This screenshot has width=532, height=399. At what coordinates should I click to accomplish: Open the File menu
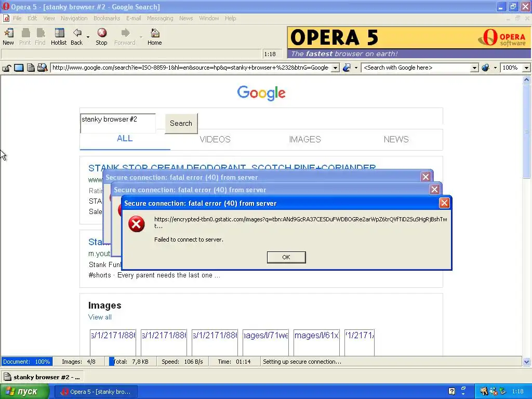tap(17, 18)
